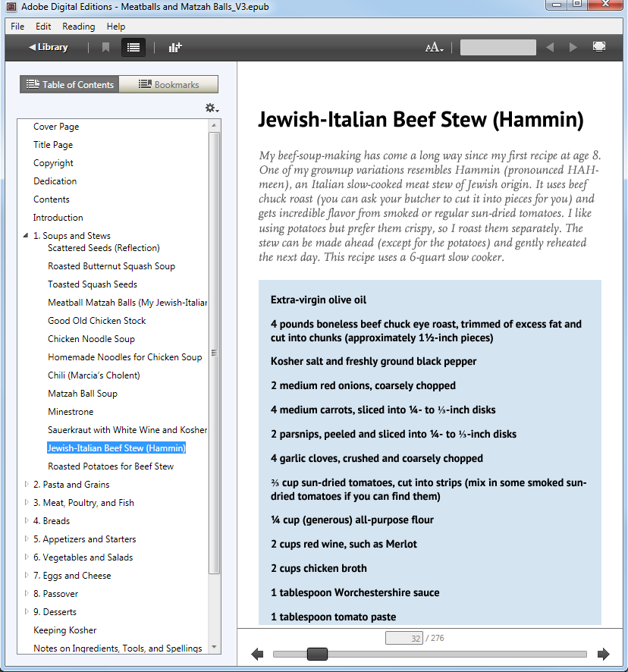Toggle the navigation panel list icon
The width and height of the screenshot is (628, 672).
point(133,47)
